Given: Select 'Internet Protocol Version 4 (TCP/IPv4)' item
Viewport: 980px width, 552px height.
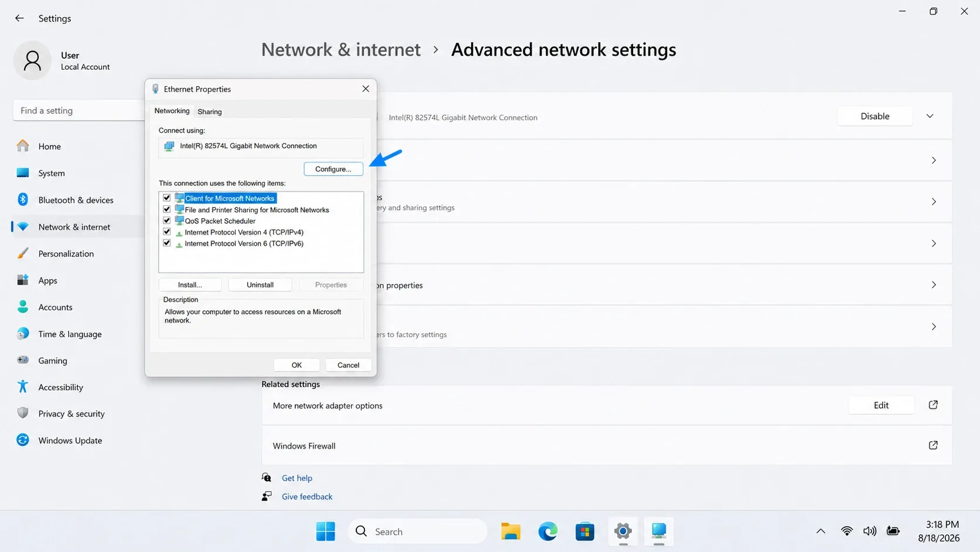Looking at the screenshot, I should (244, 232).
